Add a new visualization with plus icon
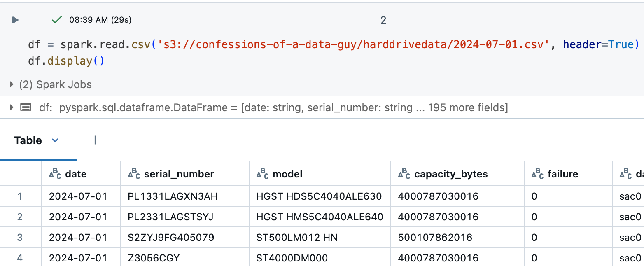Viewport: 644px width, 266px height. [95, 140]
